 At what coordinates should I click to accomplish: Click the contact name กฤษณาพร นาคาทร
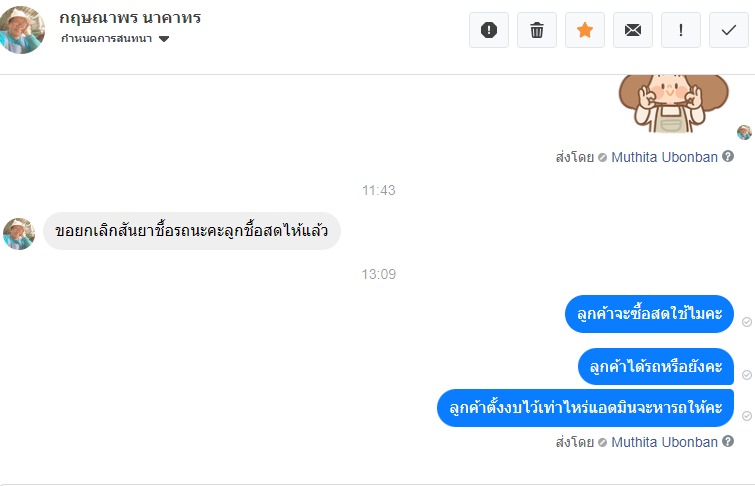click(131, 18)
